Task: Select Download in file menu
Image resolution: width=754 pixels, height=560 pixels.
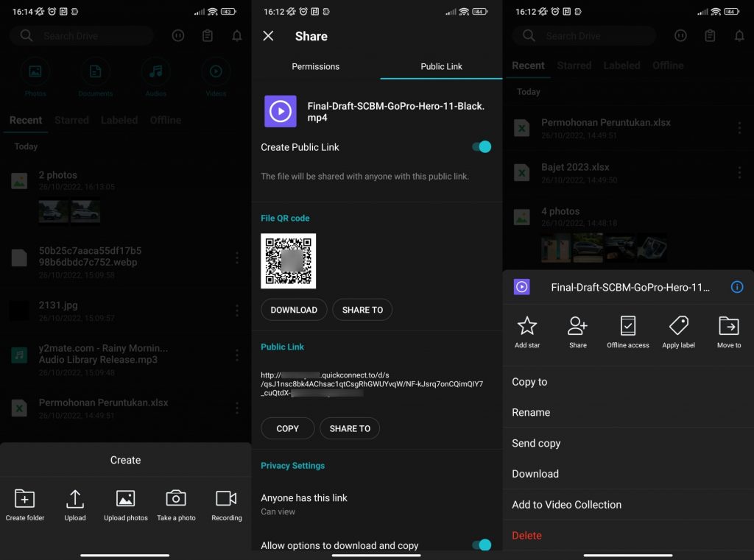Action: coord(628,474)
